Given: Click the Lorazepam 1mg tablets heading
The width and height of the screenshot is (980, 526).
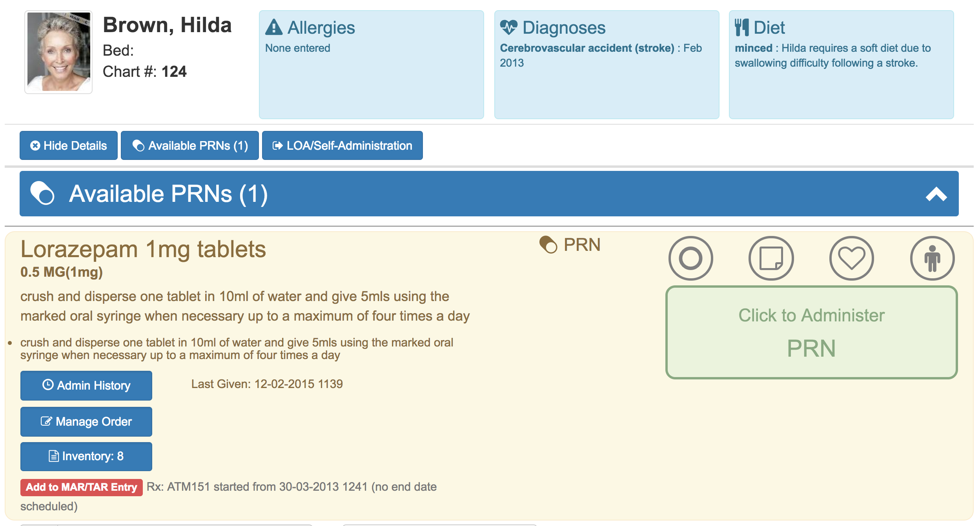Looking at the screenshot, I should pos(143,249).
